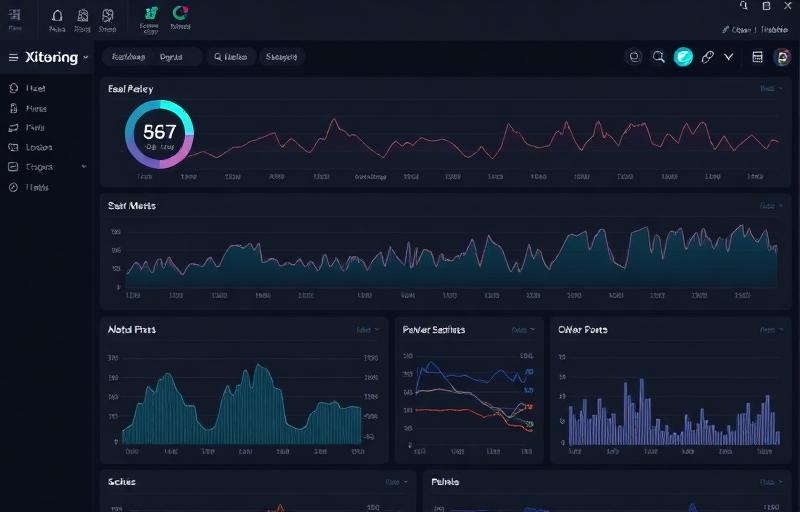Expand the fifth sidebar item's chevron

pyautogui.click(x=84, y=167)
